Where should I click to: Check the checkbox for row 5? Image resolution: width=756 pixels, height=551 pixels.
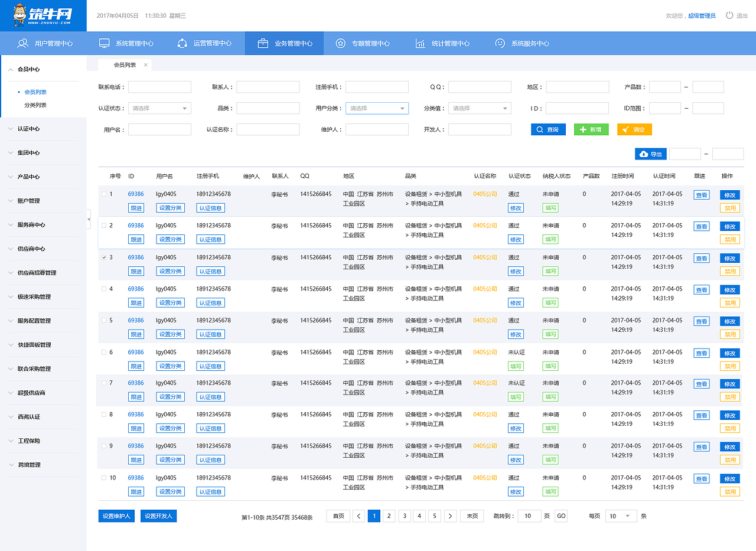coord(104,320)
